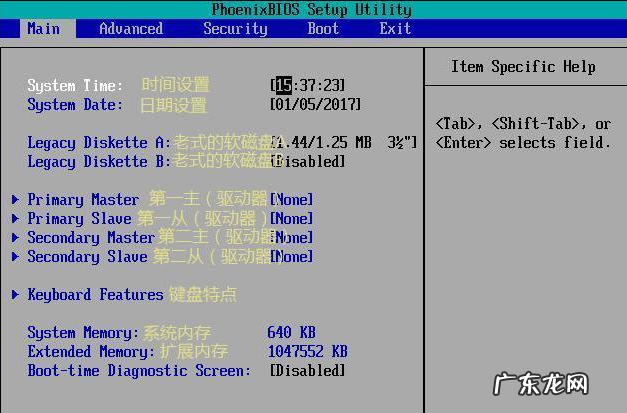Click the Extended Memory value 1047552 KB

(307, 352)
